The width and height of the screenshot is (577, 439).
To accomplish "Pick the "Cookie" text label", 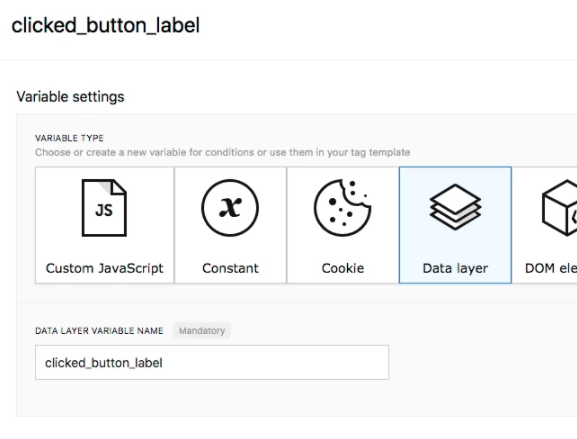I will 343,268.
